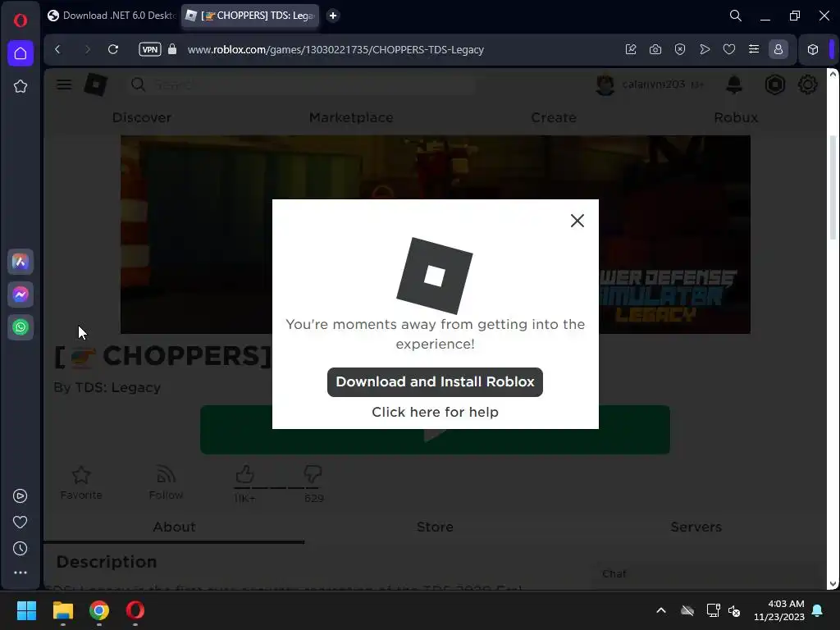Image resolution: width=840 pixels, height=630 pixels.
Task: Toggle the VPN badge
Action: click(x=150, y=49)
